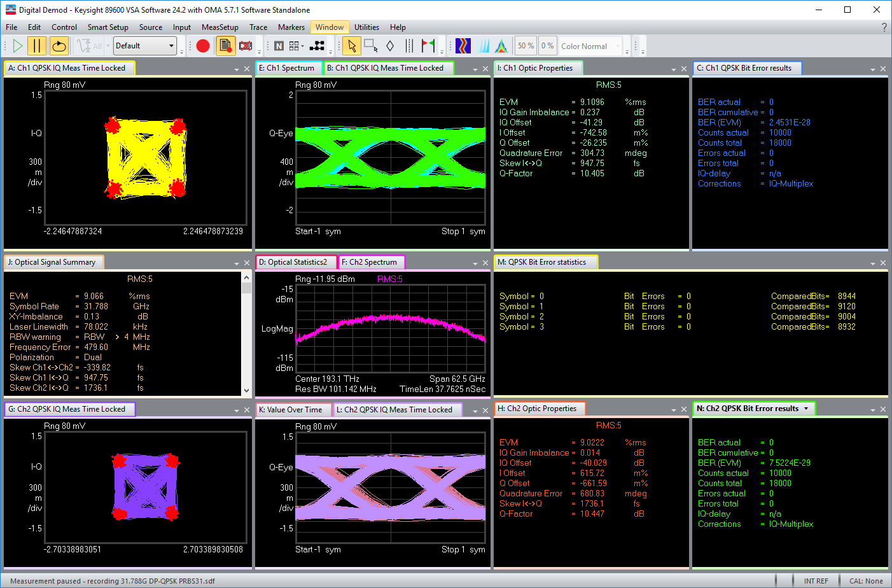This screenshot has height=588, width=892.
Task: Click the I: Ch1 Optic Properties tab
Action: 538,68
